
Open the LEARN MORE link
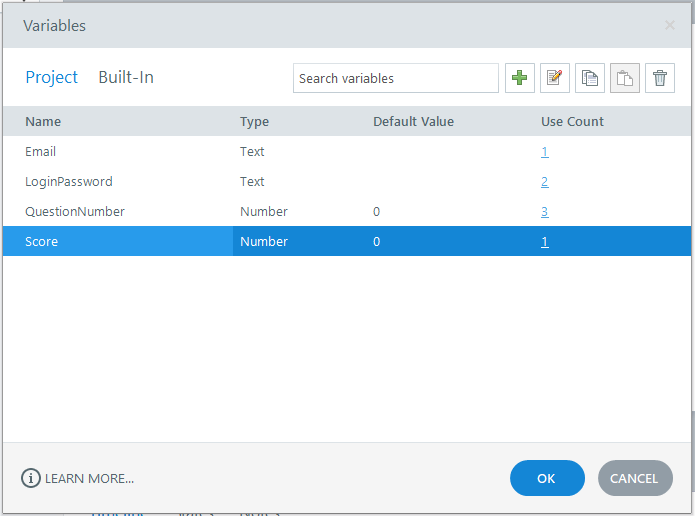pos(88,478)
